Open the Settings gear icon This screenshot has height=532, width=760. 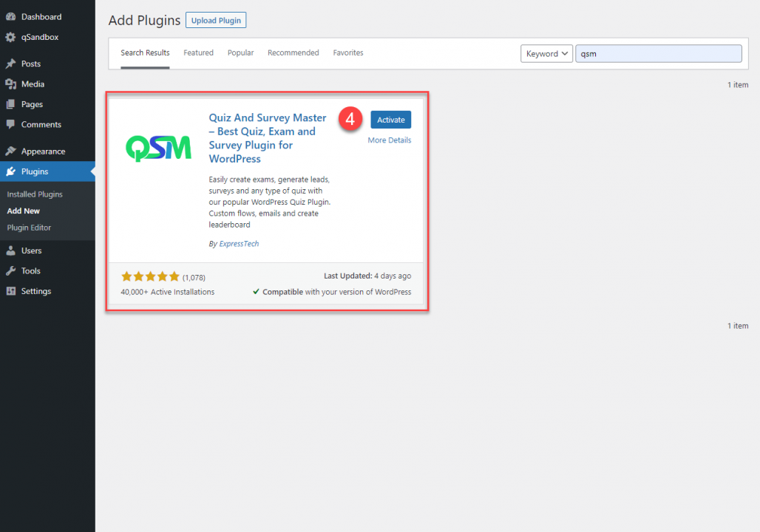[x=11, y=290]
